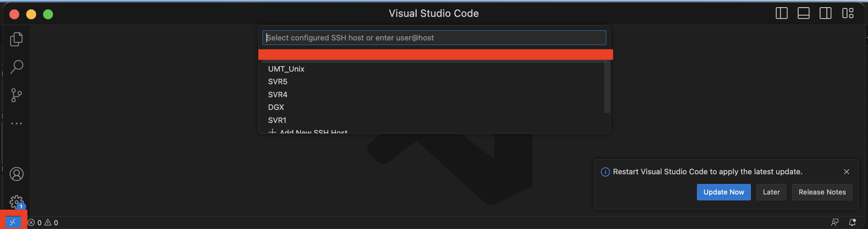Focus the SSH host input field
The height and width of the screenshot is (229, 868).
pos(434,38)
